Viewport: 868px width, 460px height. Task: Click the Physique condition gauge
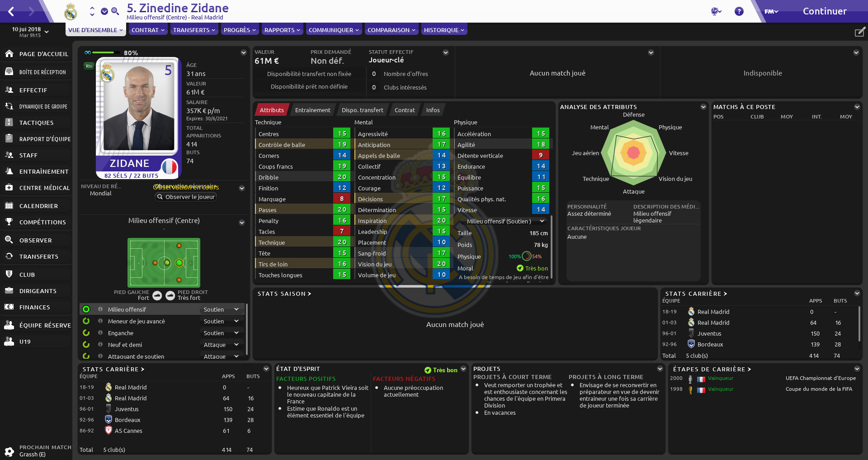[527, 256]
